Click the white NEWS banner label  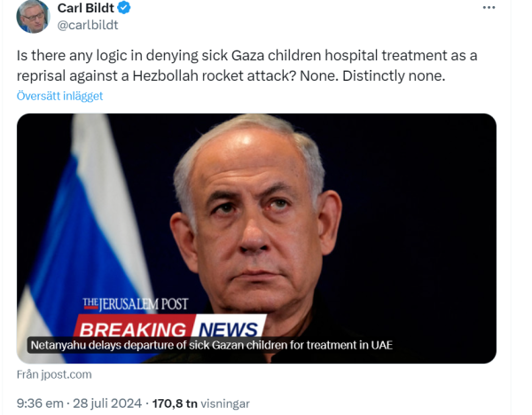coord(230,326)
